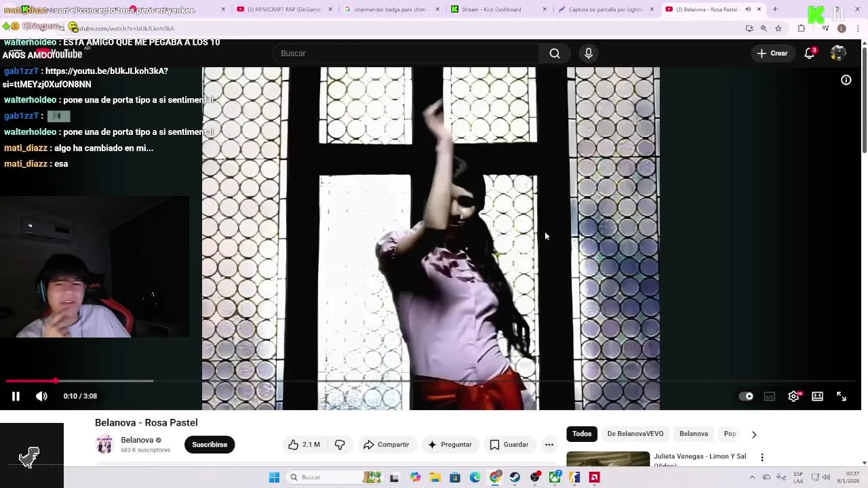Screen dimensions: 868x488
Task: Click the 'Preguntar' button
Action: point(449,445)
